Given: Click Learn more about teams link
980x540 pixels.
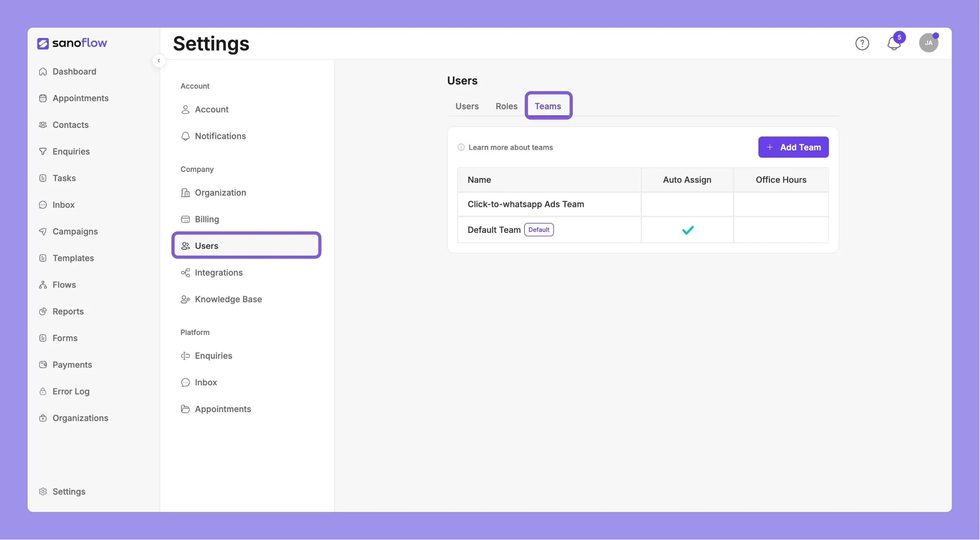Looking at the screenshot, I should (x=510, y=147).
